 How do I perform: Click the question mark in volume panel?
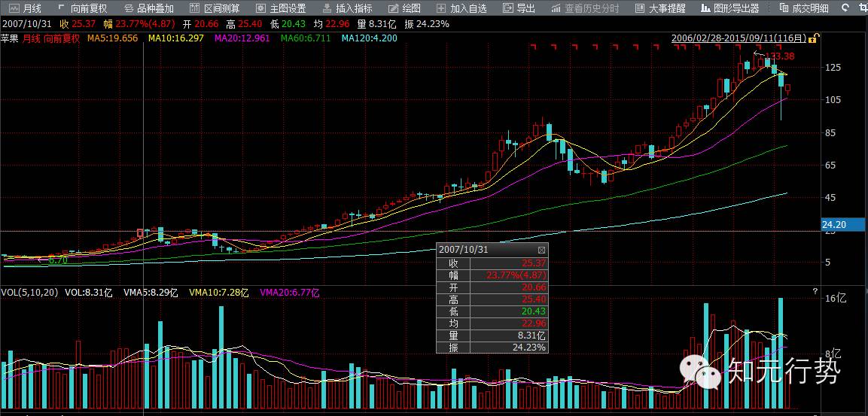click(x=815, y=291)
